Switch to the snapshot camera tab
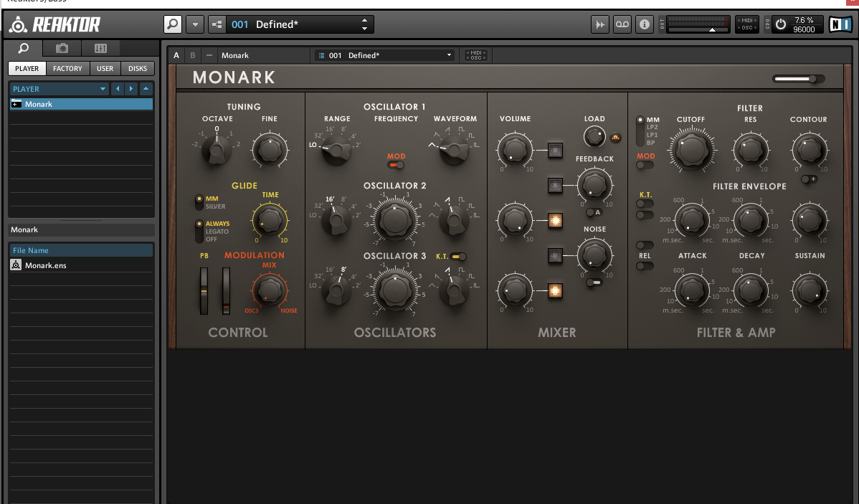This screenshot has height=504, width=859. [62, 48]
